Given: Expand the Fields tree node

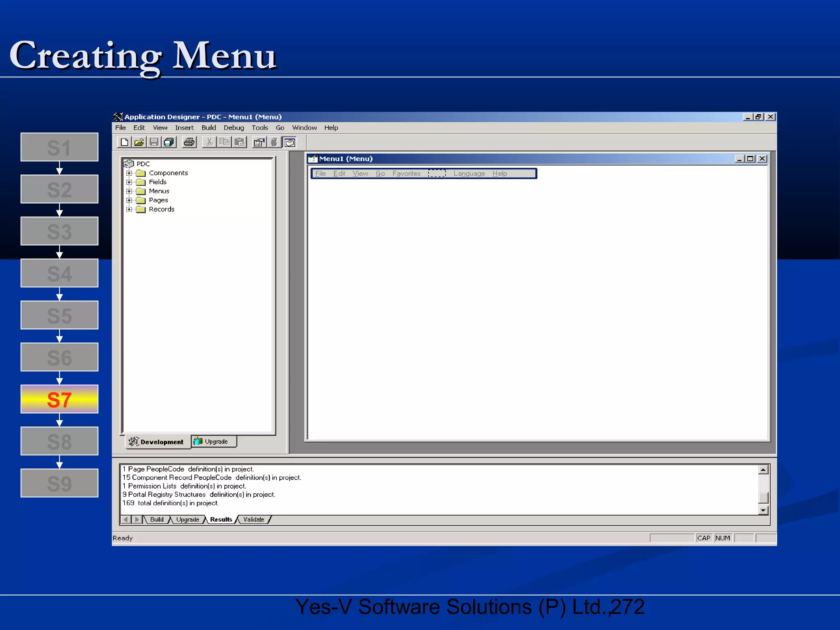Looking at the screenshot, I should [129, 182].
